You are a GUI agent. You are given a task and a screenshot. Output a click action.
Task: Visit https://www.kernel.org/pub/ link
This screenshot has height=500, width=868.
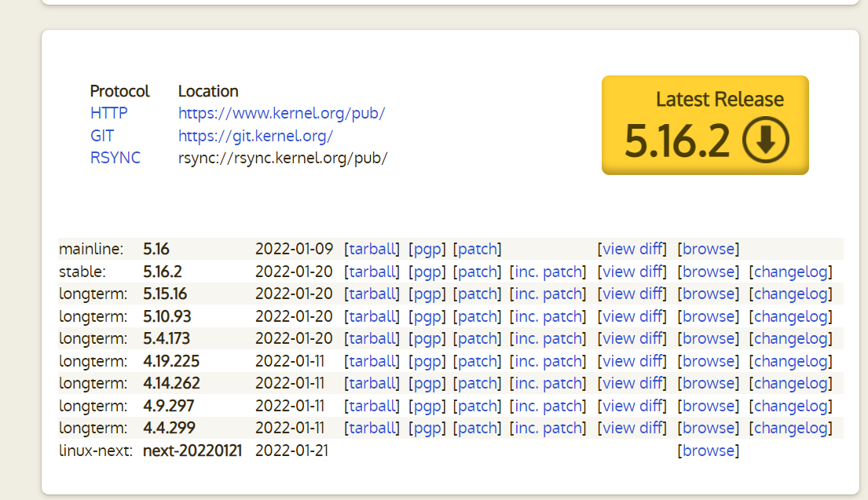point(282,113)
